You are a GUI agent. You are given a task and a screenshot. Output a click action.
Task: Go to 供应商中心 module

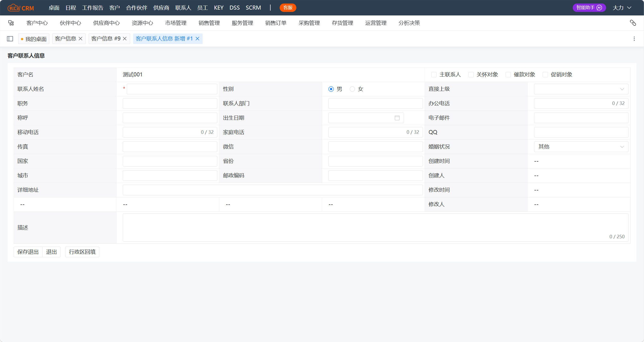106,23
